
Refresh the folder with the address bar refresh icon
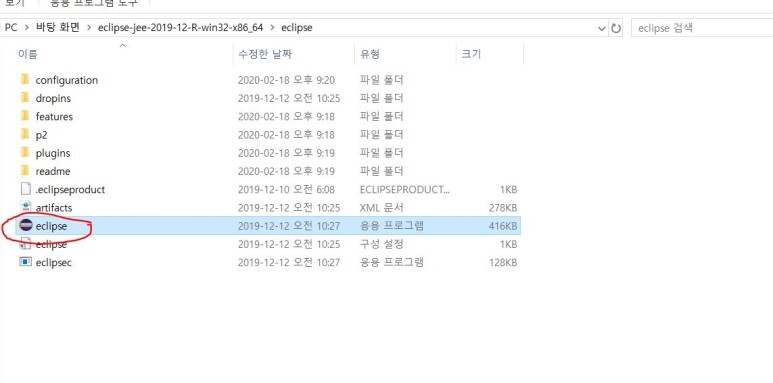(x=616, y=28)
